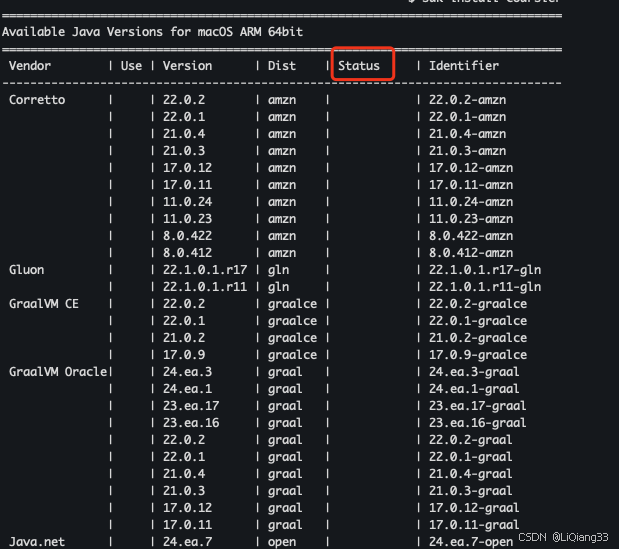This screenshot has height=549, width=619.
Task: Click identifier 17.0.11-amzn
Action: pyautogui.click(x=471, y=185)
